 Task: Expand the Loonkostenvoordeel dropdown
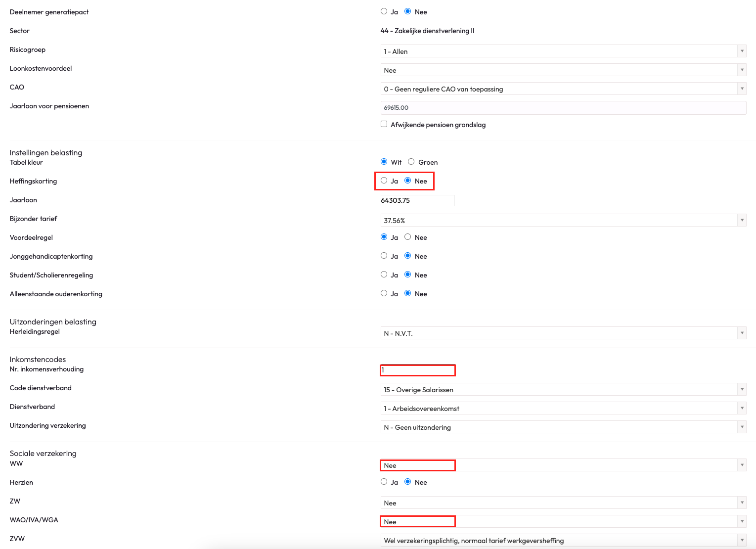tap(563, 70)
